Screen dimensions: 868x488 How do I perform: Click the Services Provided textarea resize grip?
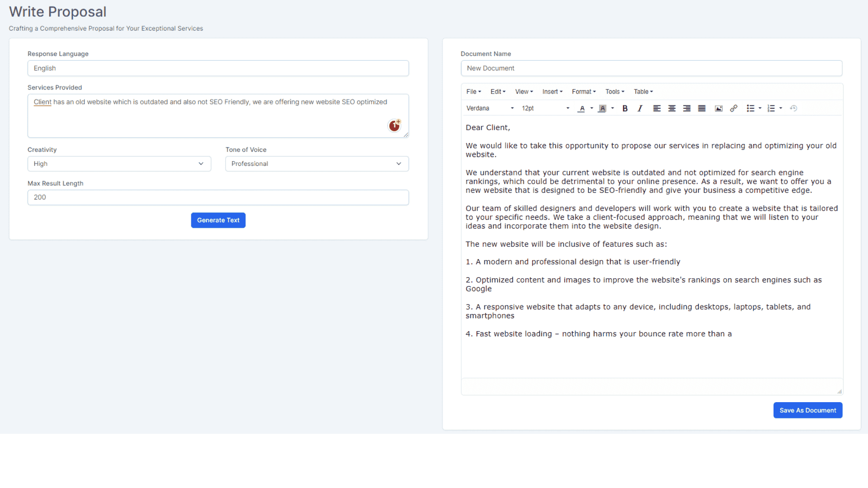point(406,135)
